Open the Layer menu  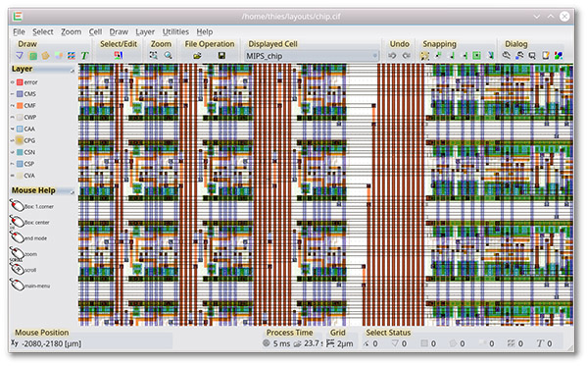145,32
